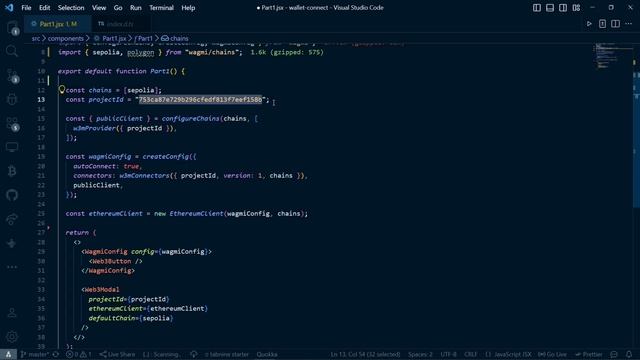Open the Bitcoin icon view in activity bar
The width and height of the screenshot is (640, 360).
click(x=12, y=171)
